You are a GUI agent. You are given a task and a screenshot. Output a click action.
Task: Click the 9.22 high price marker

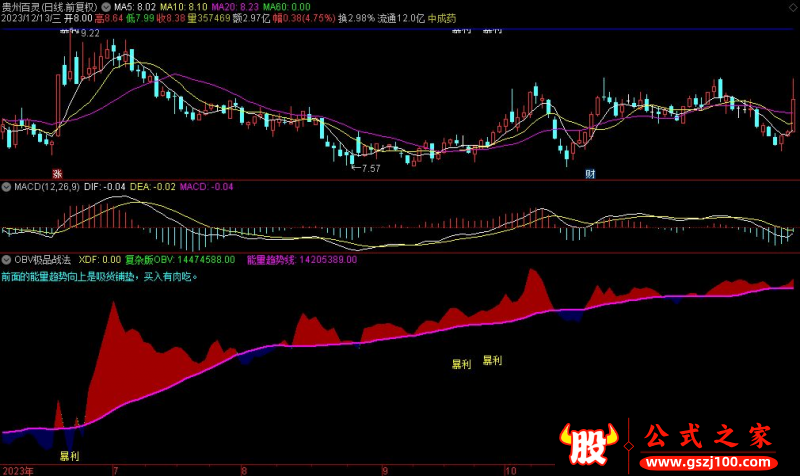point(89,33)
